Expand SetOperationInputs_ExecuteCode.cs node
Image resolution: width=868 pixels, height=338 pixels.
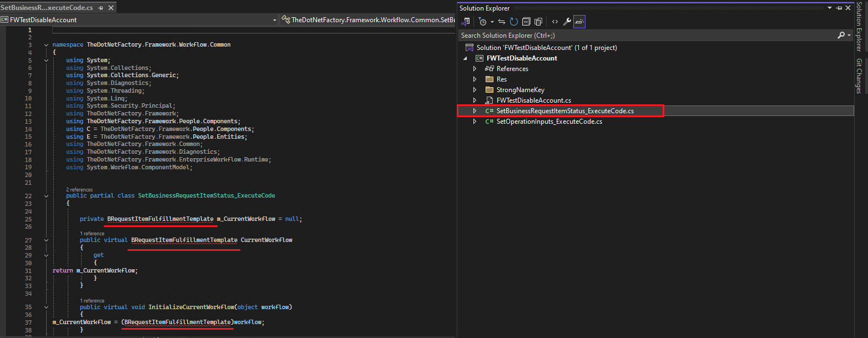[475, 122]
